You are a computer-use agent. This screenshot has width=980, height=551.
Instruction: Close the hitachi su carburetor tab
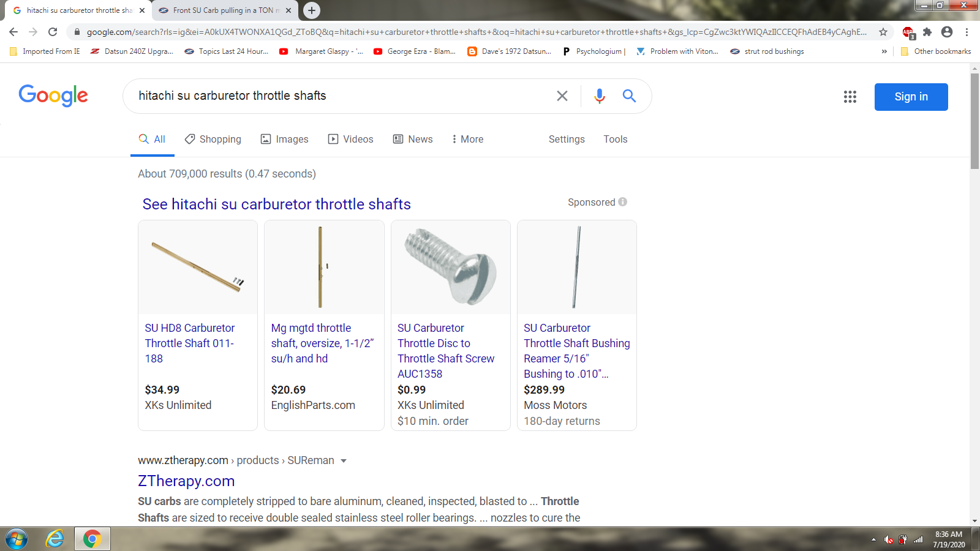[x=142, y=10]
